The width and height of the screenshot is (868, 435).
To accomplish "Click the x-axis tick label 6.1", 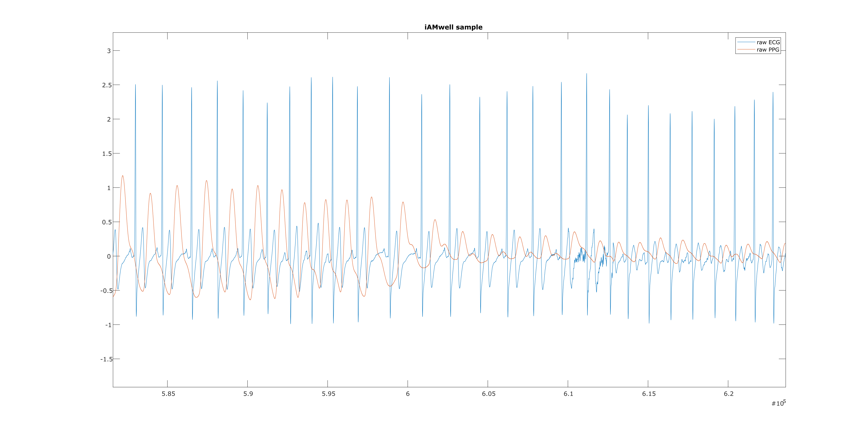I will (568, 394).
